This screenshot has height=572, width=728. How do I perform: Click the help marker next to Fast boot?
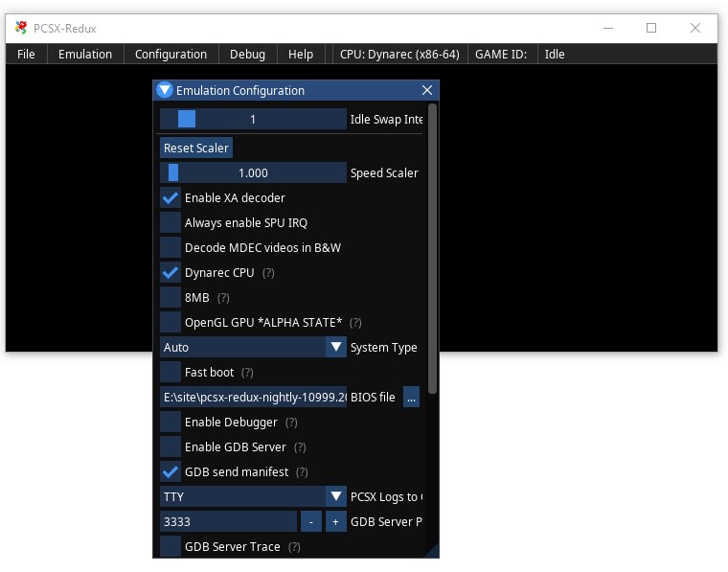coord(247,373)
